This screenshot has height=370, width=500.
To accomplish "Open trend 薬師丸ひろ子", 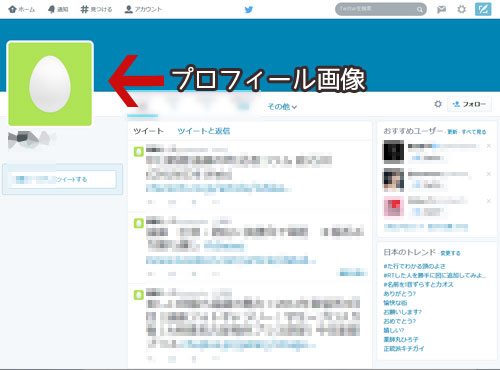I will (x=401, y=340).
